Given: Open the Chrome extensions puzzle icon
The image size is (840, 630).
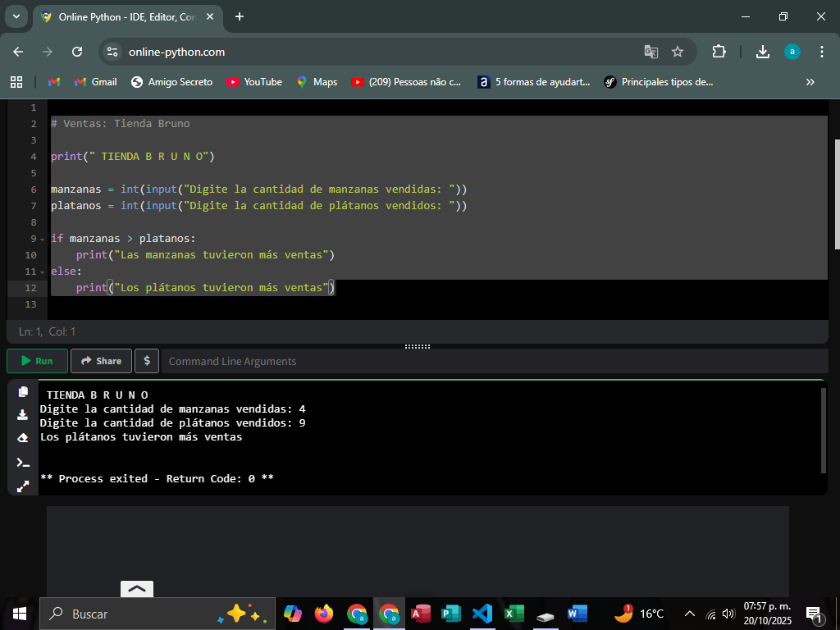Looking at the screenshot, I should (719, 52).
